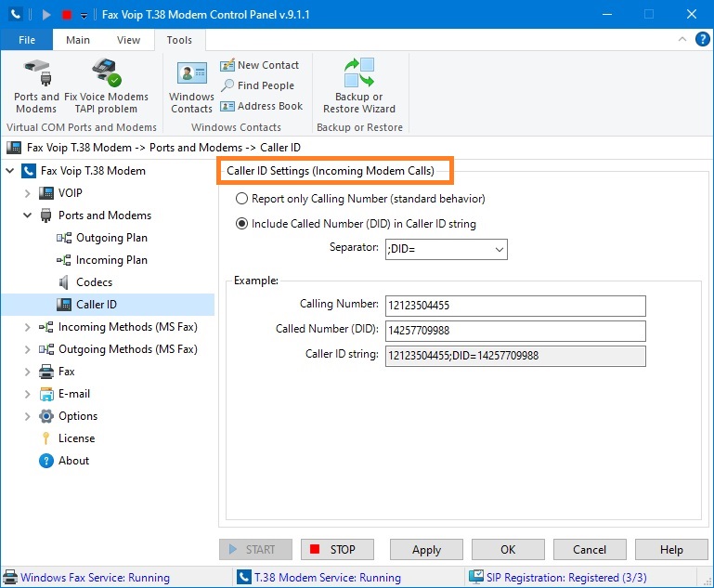Open the Incoming Plan tree item

[111, 260]
